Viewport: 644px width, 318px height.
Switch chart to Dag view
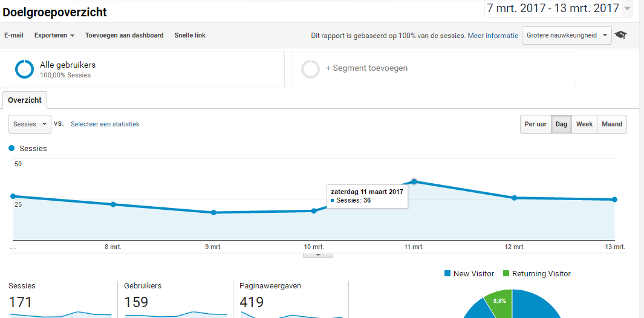click(x=561, y=124)
